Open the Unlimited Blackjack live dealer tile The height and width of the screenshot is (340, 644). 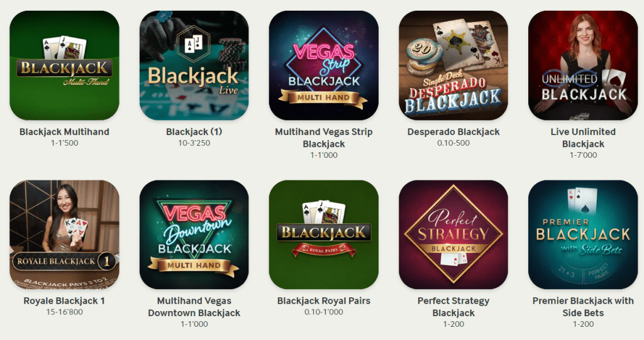(583, 65)
